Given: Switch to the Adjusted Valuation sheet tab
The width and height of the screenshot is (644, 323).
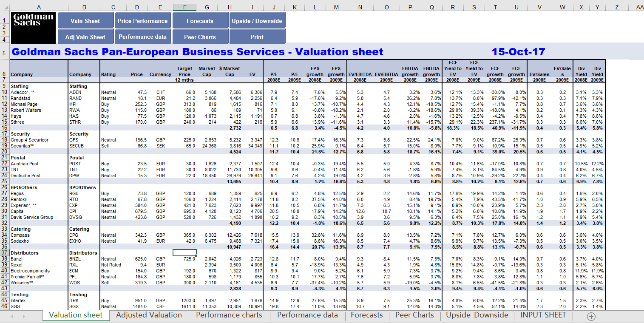Looking at the screenshot, I should tap(149, 315).
